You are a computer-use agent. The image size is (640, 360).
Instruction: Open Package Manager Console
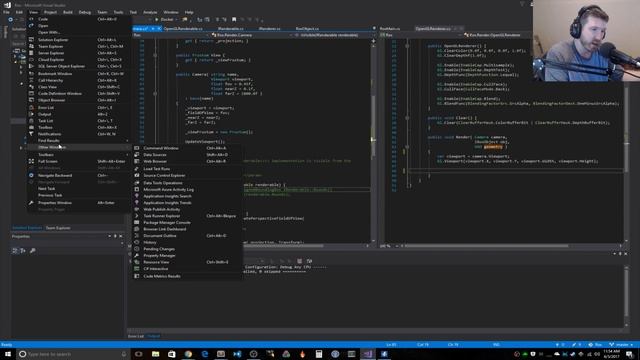(x=187, y=222)
